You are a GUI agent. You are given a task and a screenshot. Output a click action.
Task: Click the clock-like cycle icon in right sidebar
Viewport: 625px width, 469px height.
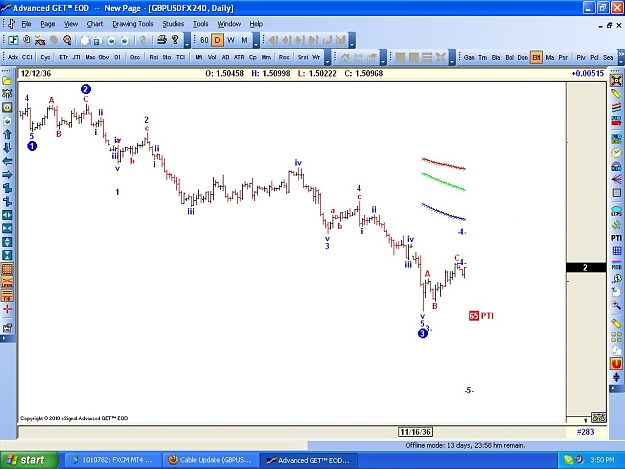coord(616,153)
